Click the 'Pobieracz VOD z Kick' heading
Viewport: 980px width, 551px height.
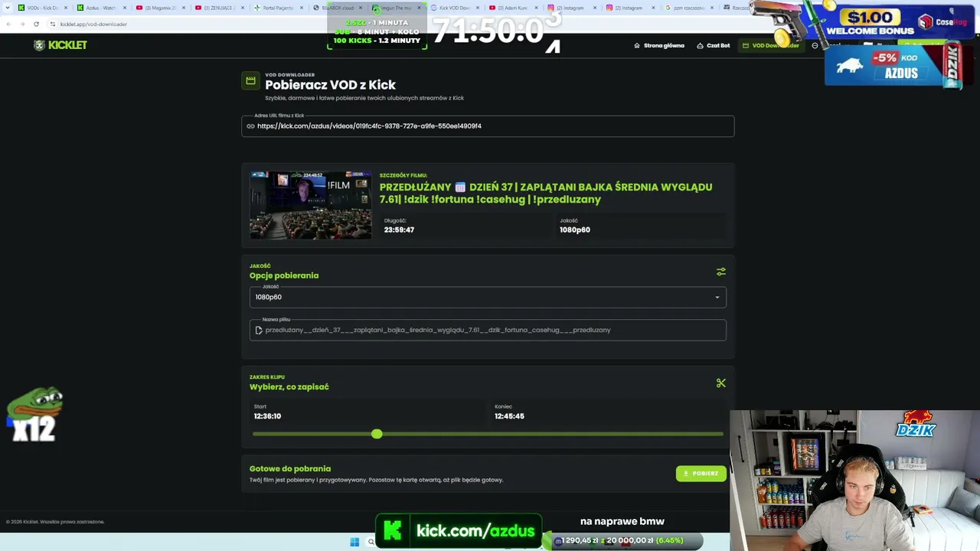pyautogui.click(x=331, y=85)
